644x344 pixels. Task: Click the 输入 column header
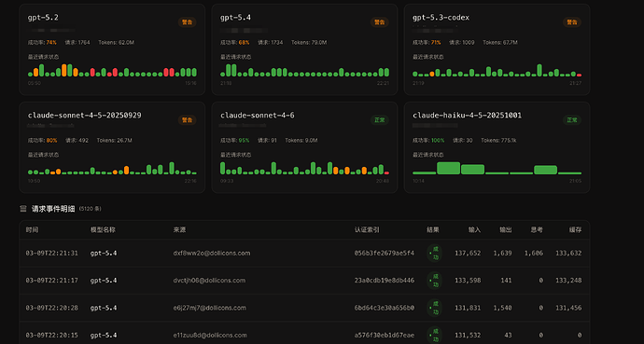pos(474,230)
